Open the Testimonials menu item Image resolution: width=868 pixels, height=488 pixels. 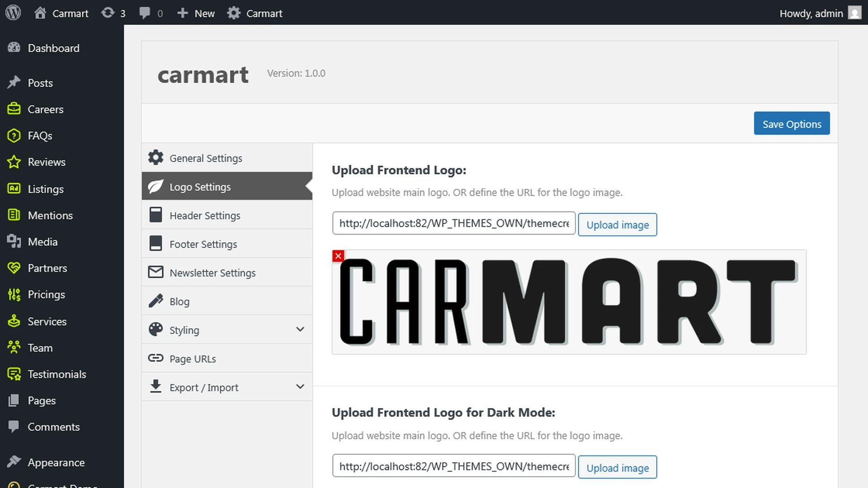click(62, 374)
